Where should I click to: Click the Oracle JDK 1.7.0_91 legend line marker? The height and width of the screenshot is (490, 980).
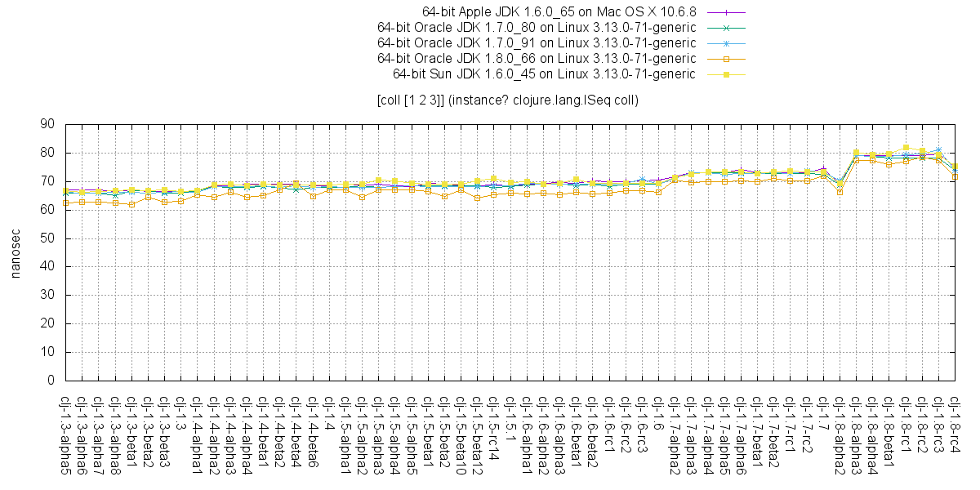coord(724,43)
